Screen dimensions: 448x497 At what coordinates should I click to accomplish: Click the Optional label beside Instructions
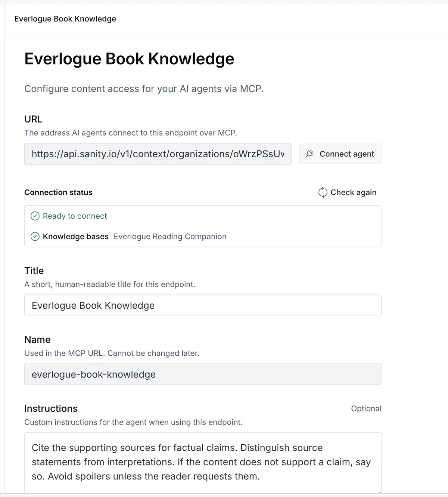(366, 408)
